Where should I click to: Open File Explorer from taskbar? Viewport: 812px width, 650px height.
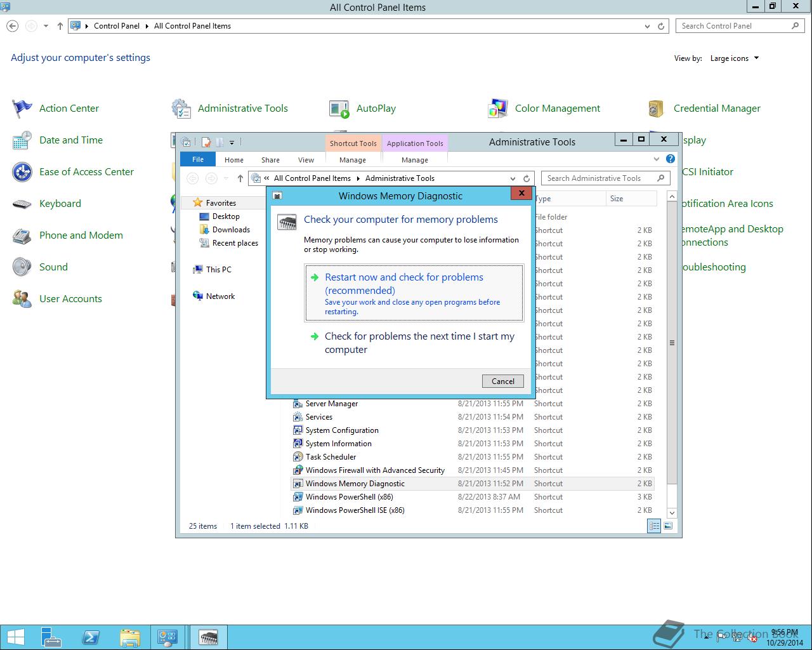(129, 637)
